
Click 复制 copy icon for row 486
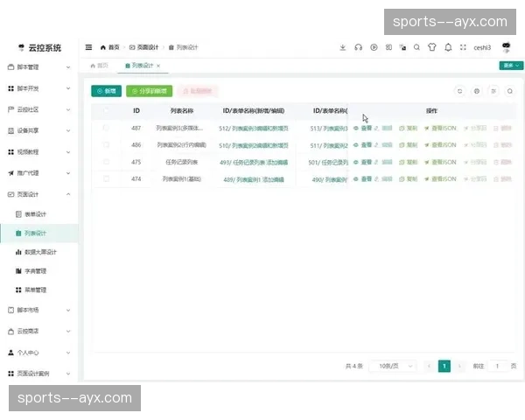pyautogui.click(x=408, y=145)
